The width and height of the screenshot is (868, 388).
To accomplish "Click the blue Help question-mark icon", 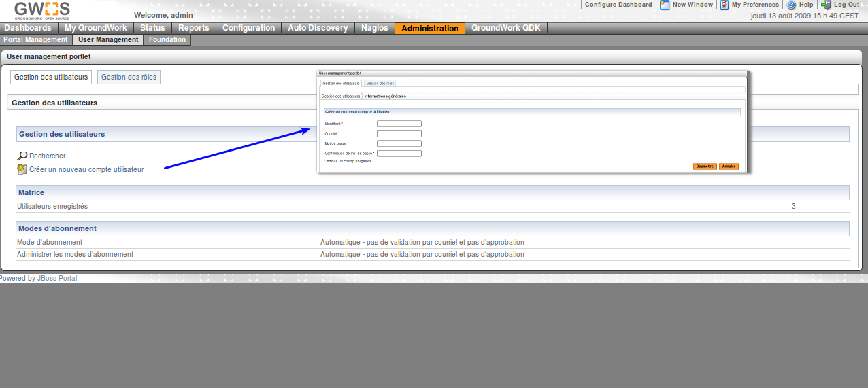I will click(791, 5).
